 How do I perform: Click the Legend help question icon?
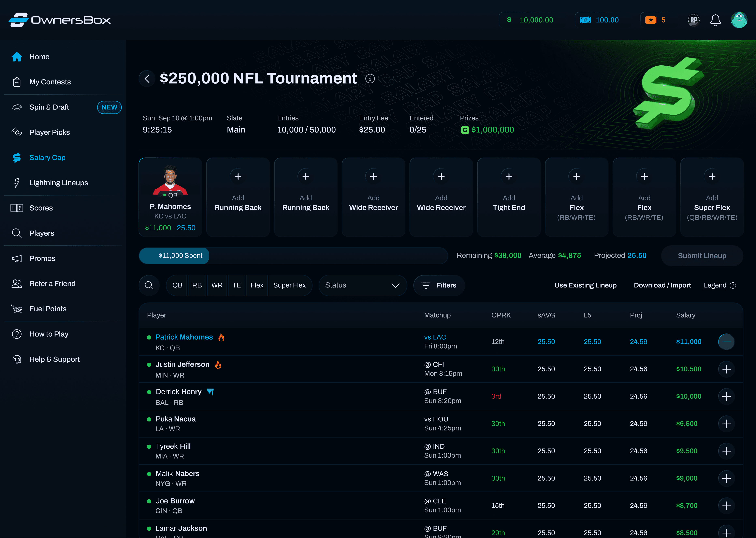pos(733,286)
